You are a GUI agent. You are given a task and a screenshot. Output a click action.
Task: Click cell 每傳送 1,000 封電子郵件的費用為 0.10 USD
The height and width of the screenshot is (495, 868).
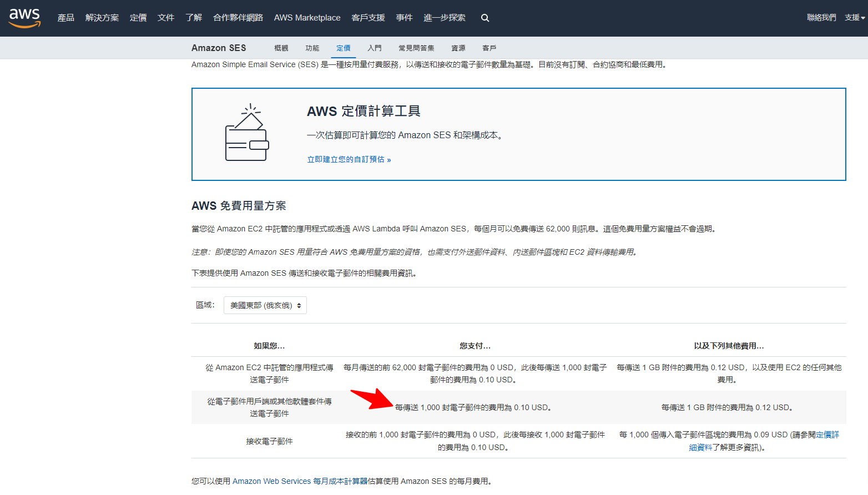tap(474, 407)
